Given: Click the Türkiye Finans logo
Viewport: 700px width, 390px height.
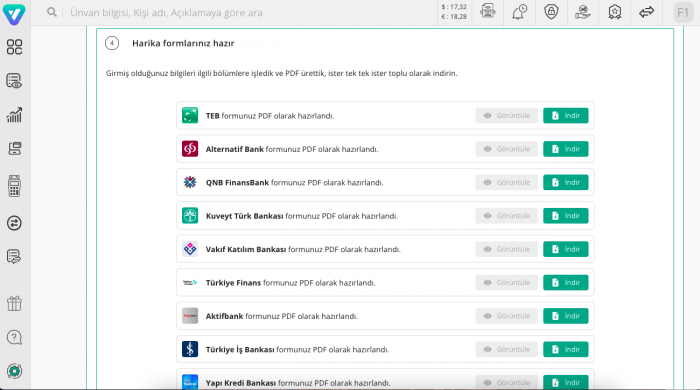Looking at the screenshot, I should [190, 282].
